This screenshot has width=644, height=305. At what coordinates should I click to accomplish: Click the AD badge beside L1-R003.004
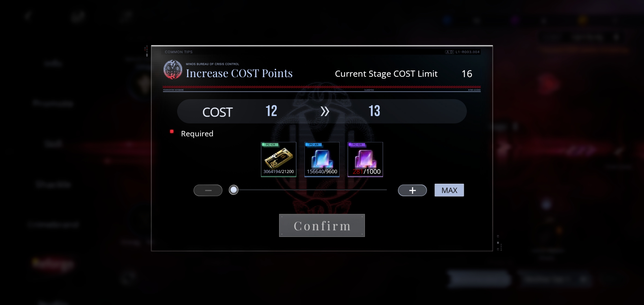click(x=449, y=52)
